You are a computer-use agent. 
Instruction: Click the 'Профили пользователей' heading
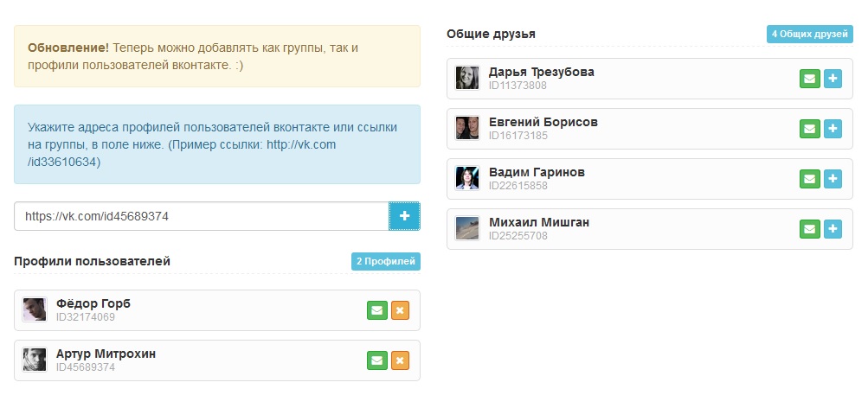pyautogui.click(x=93, y=261)
